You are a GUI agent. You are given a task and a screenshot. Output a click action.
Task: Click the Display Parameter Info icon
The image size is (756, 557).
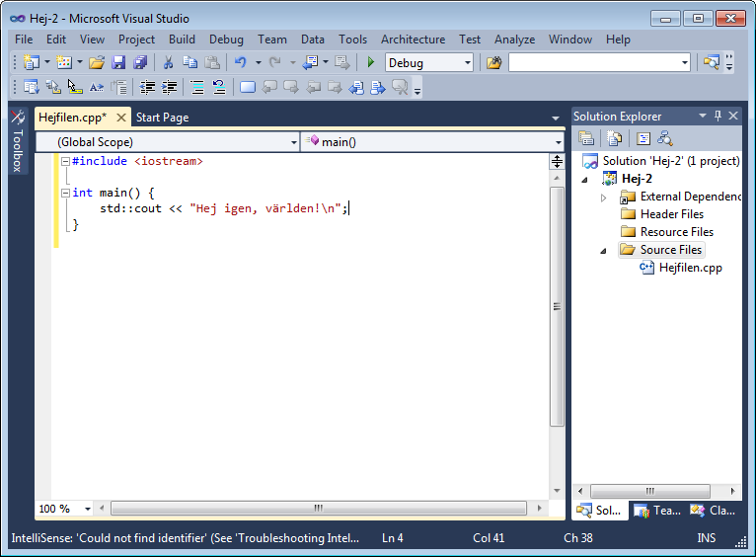tap(53, 87)
